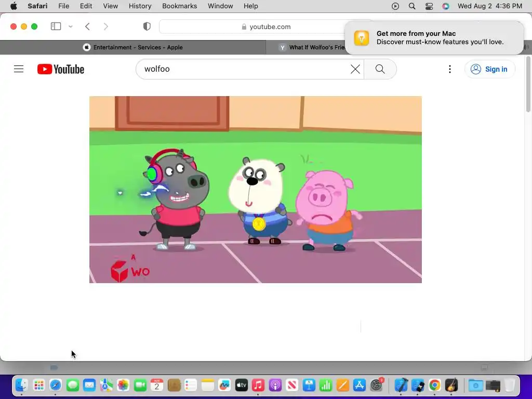This screenshot has width=532, height=399.
Task: Open the Window menu
Action: [x=220, y=6]
